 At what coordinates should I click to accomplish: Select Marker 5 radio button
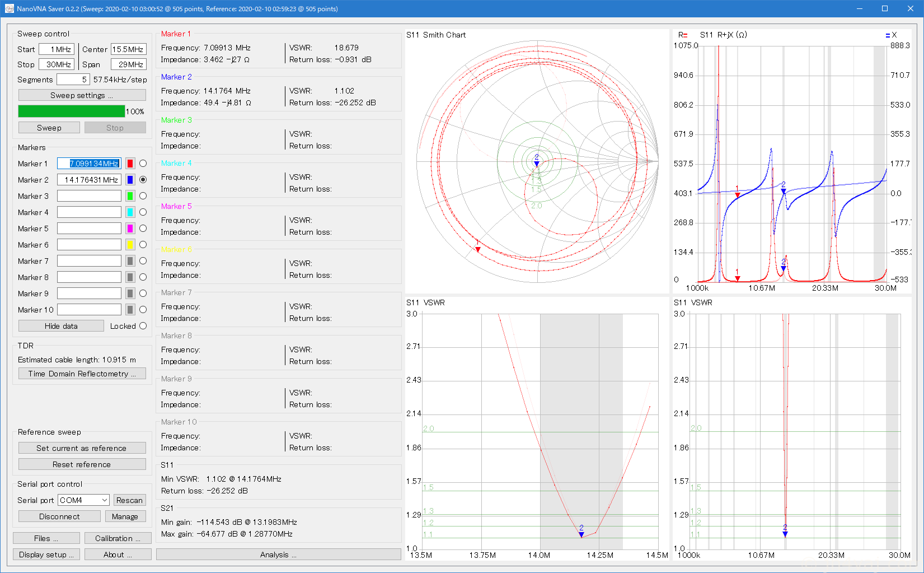tap(143, 229)
